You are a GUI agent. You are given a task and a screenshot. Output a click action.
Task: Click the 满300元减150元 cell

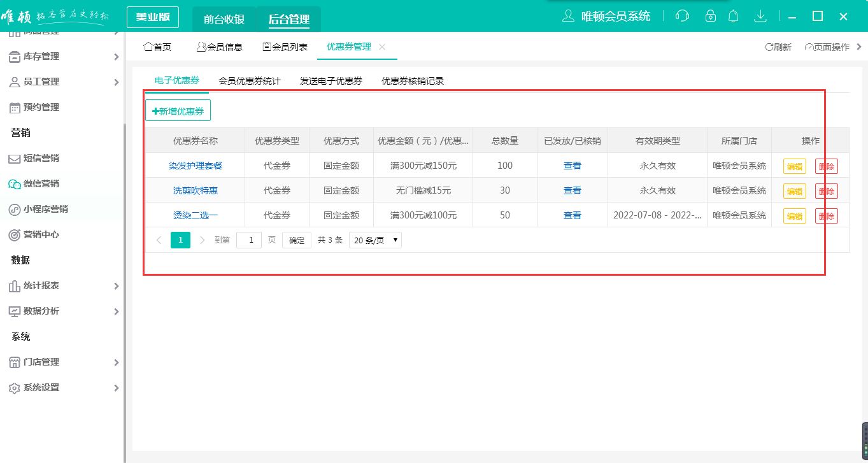pos(423,166)
